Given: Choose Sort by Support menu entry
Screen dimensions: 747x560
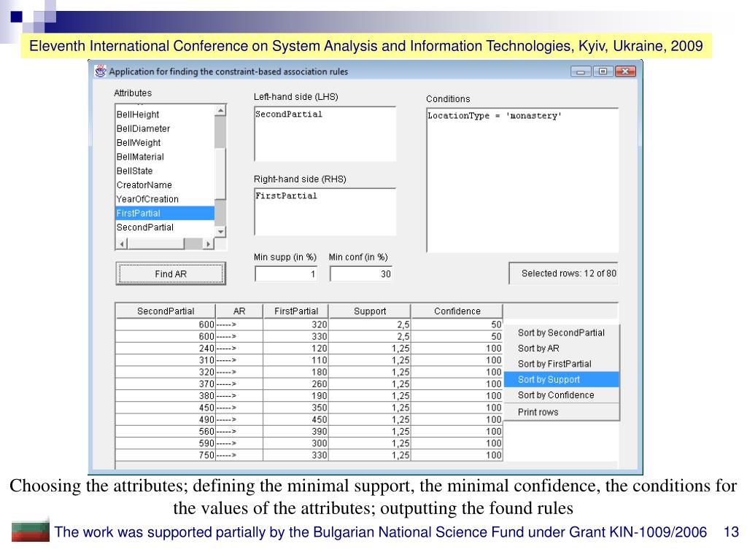Looking at the screenshot, I should (x=561, y=379).
